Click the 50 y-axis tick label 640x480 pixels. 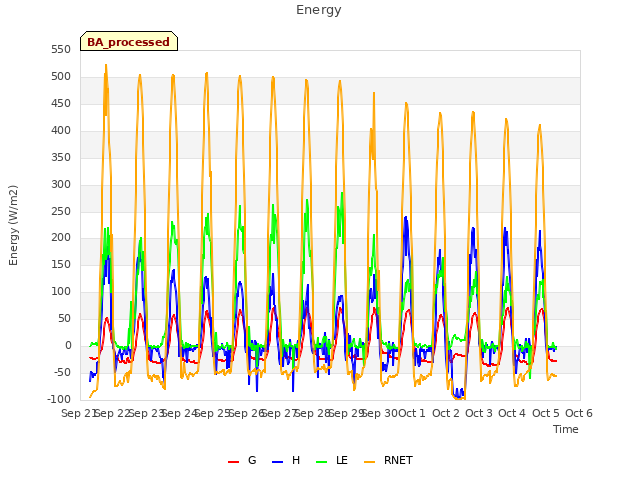[64, 318]
